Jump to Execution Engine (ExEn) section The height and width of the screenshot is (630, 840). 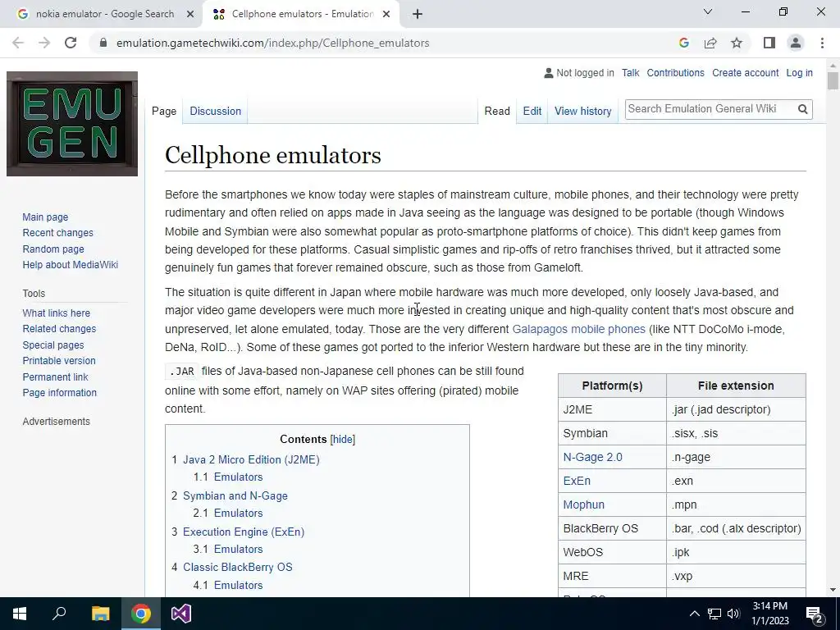tap(243, 532)
